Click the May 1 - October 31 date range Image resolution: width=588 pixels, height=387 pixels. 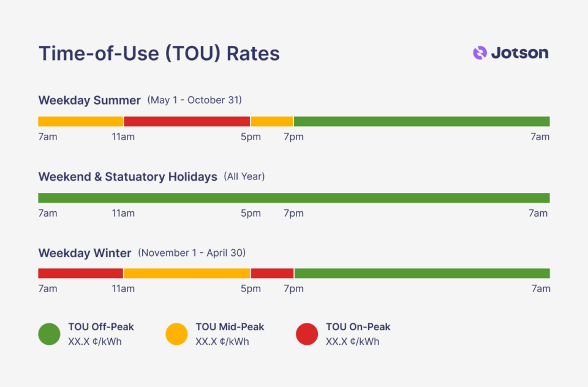(194, 100)
